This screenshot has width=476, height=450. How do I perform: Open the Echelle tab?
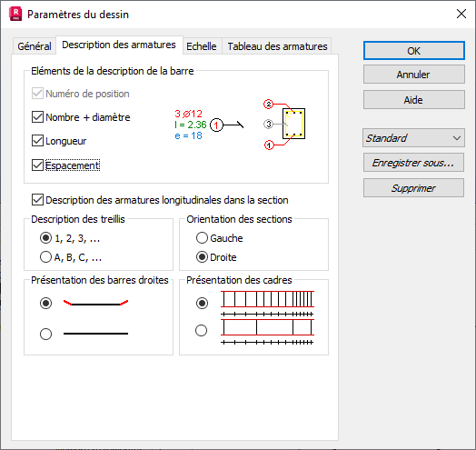click(202, 46)
